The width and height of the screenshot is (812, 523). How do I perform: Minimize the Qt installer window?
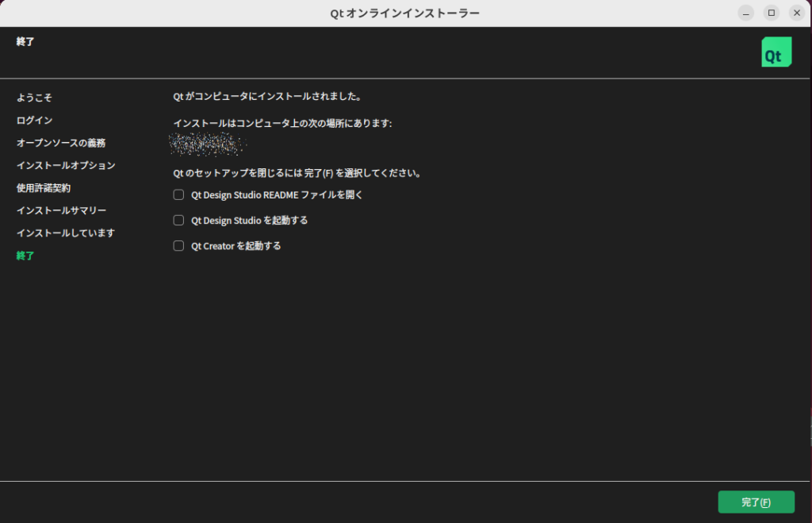[745, 13]
